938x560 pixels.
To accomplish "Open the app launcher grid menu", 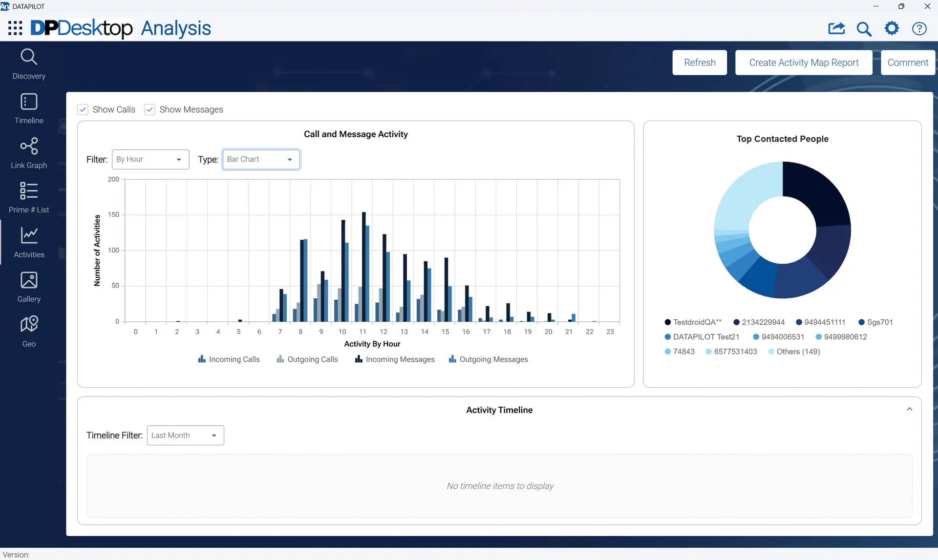I will point(15,28).
